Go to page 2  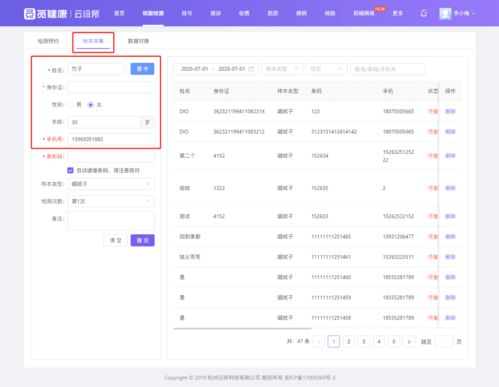point(349,341)
